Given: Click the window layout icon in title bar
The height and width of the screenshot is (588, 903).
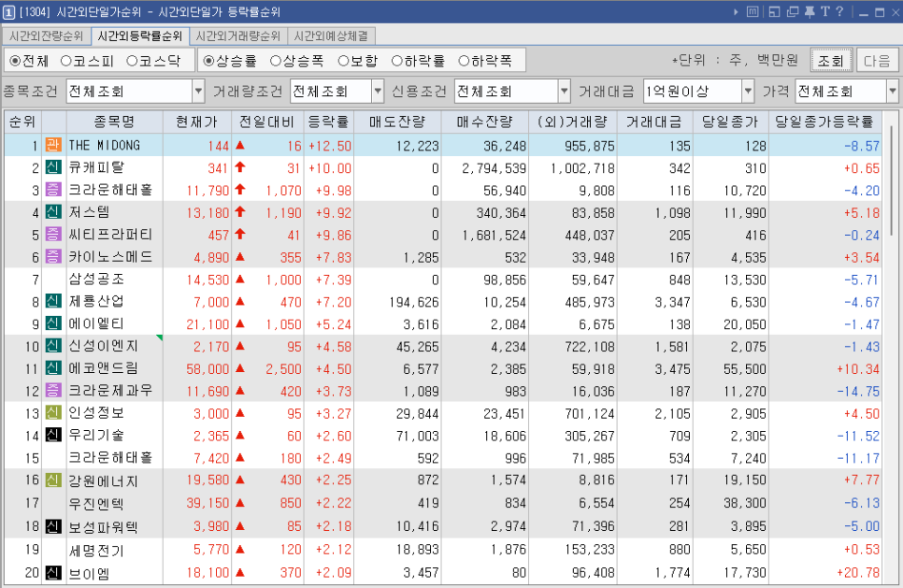Looking at the screenshot, I should click(774, 11).
